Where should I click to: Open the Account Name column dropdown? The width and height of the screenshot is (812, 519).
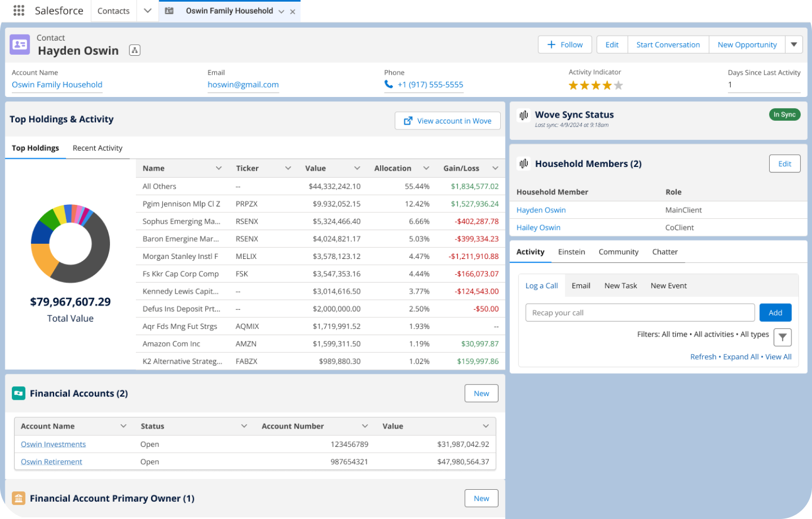click(x=123, y=426)
